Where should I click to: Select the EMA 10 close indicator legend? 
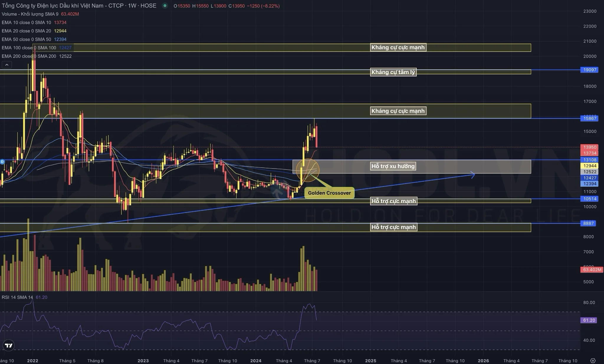click(x=26, y=22)
